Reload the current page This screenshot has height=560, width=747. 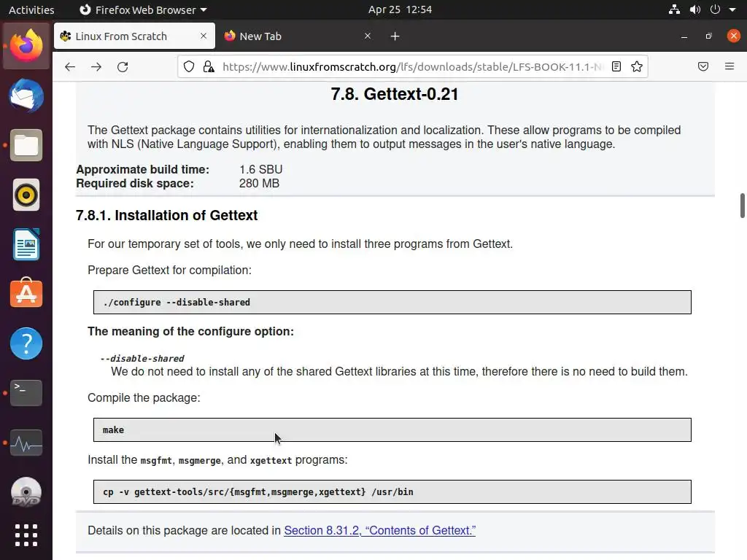[x=123, y=66]
